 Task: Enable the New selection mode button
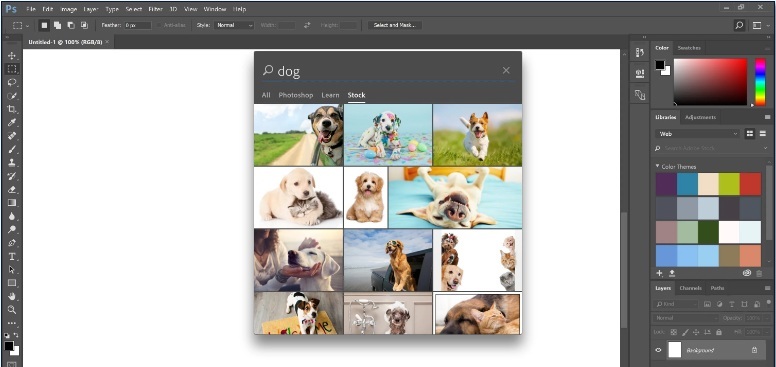point(44,25)
